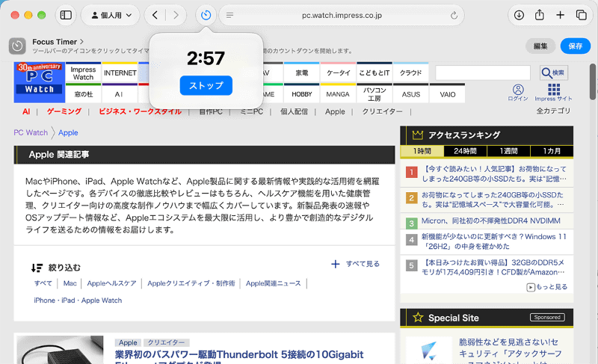Open the red AI category link
This screenshot has width=598, height=364.
(26, 111)
